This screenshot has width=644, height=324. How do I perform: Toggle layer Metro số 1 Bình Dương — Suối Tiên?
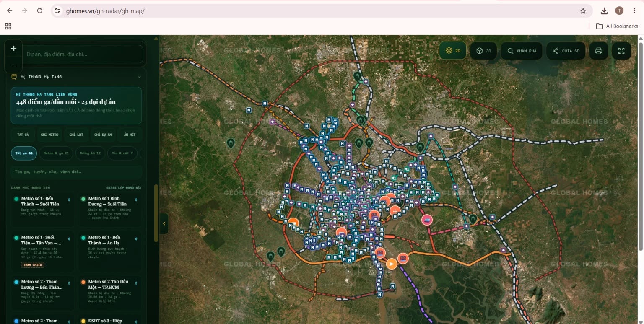pos(110,210)
